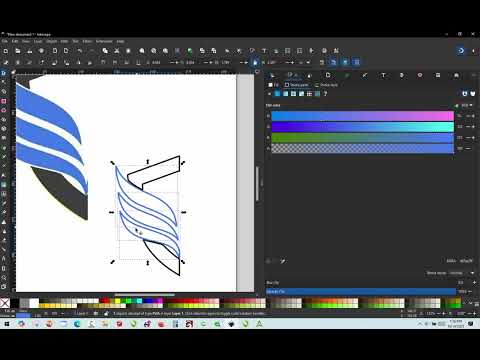
Task: Toggle move patterns with object
Action: click(357, 62)
